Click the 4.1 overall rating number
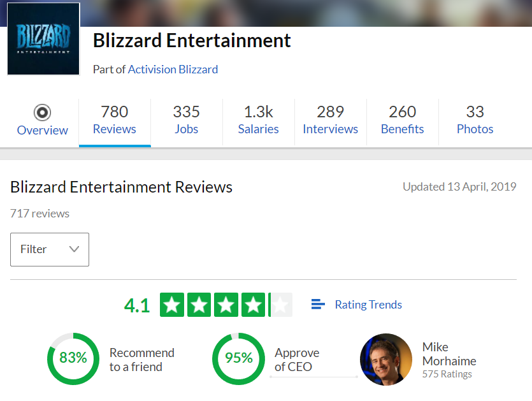 (x=137, y=305)
